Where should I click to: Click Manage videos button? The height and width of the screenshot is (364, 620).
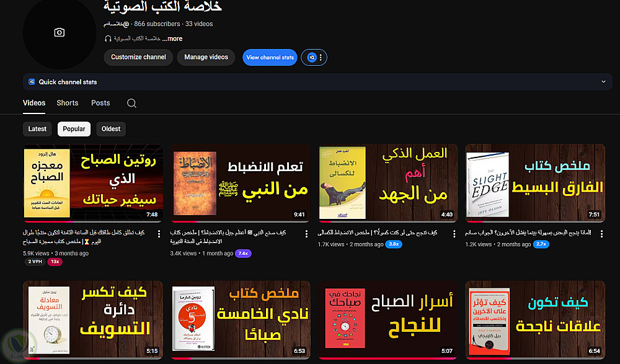[x=206, y=58]
